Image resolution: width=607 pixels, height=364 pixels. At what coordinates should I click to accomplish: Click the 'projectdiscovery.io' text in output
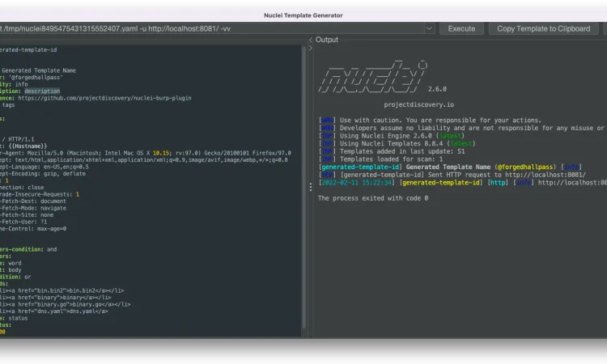click(419, 105)
